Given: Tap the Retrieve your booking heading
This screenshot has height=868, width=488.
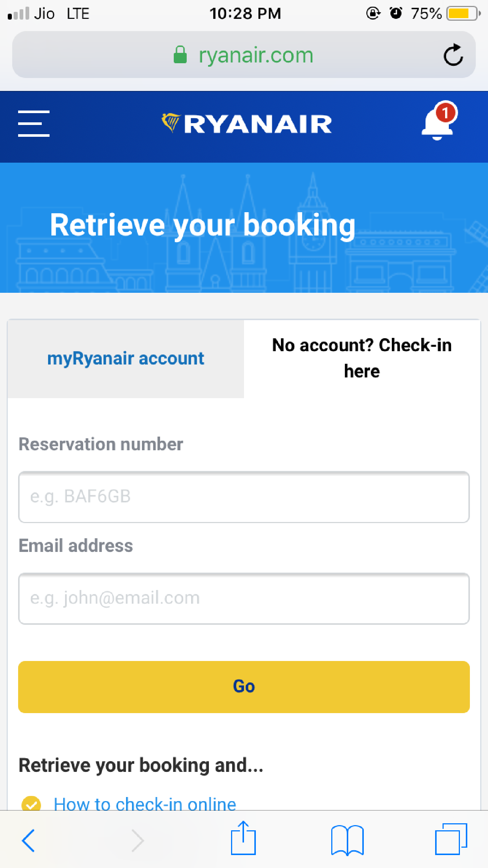Looking at the screenshot, I should click(203, 225).
